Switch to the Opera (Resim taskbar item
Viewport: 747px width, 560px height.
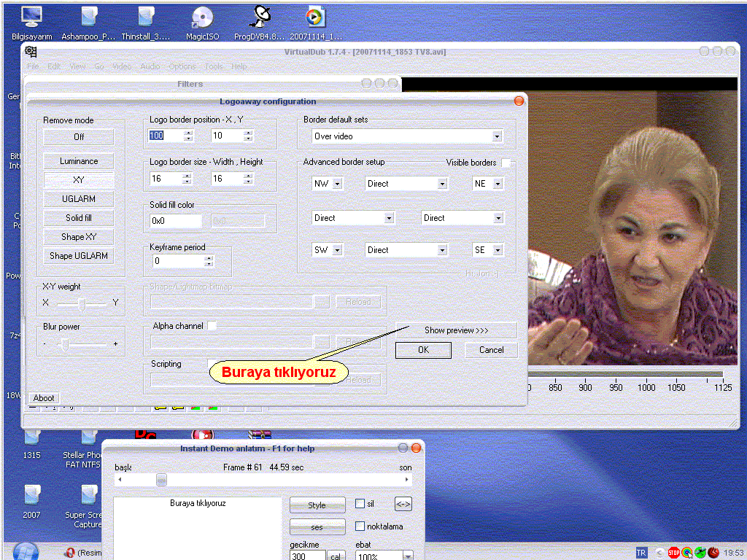[x=83, y=553]
